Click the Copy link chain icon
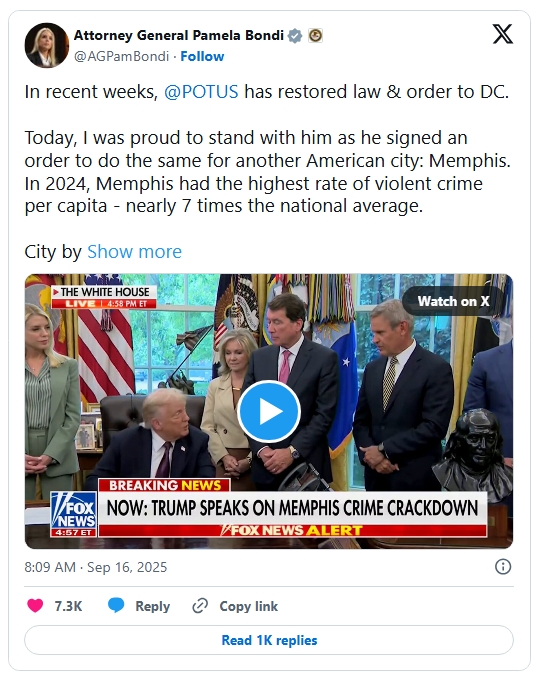The width and height of the screenshot is (540, 676). click(x=200, y=606)
